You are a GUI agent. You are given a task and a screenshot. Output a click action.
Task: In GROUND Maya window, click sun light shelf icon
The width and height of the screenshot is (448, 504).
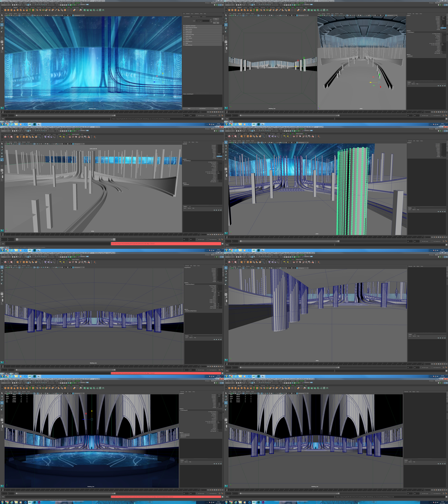pyautogui.click(x=64, y=137)
